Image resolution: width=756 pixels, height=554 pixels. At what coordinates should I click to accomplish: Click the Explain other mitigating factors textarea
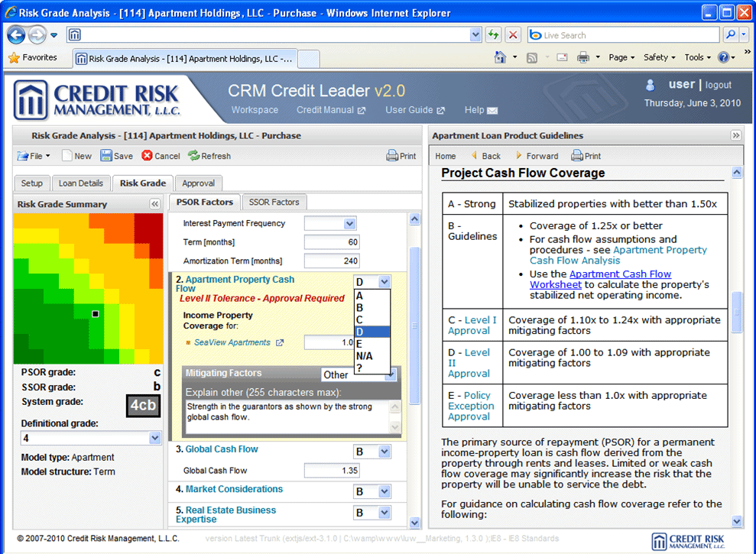pos(287,416)
